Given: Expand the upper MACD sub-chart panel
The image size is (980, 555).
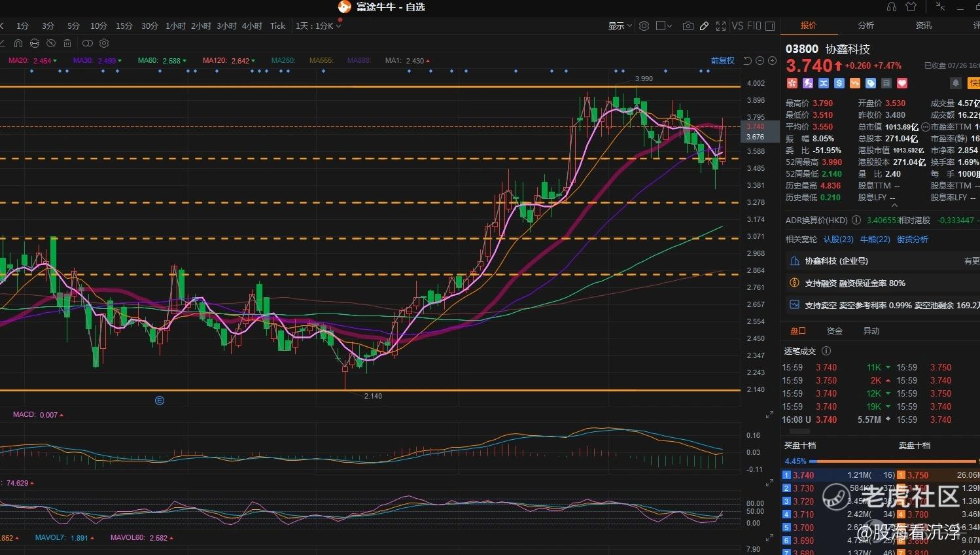Looking at the screenshot, I should (769, 415).
